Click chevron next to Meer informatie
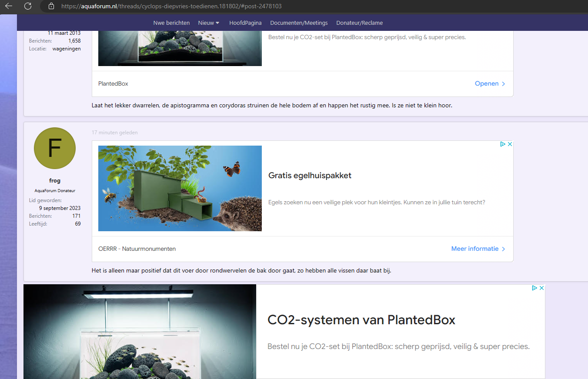The width and height of the screenshot is (588, 379). coord(504,249)
